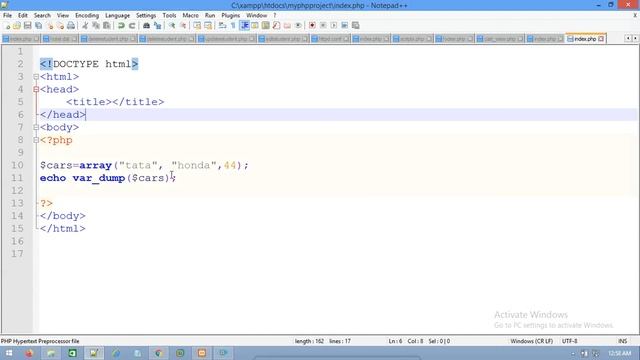640x360 pixels.
Task: Open the Document Map panel icon
Action: 265,26
